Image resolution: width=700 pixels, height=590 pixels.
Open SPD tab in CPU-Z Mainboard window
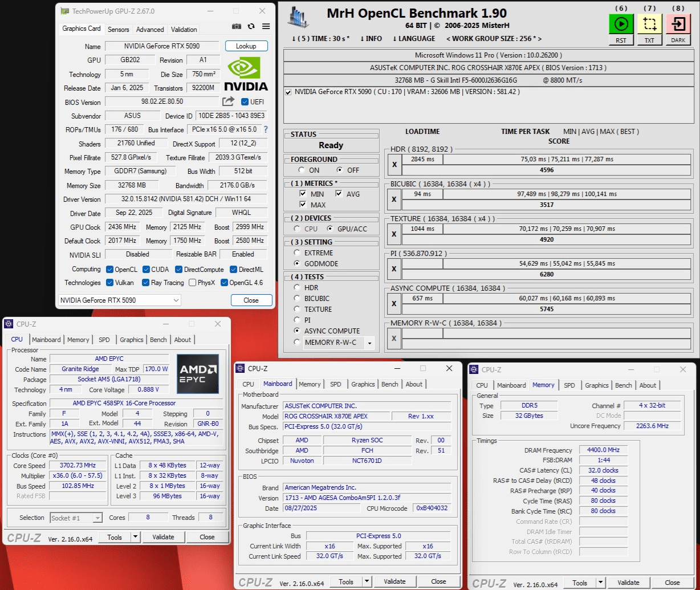point(336,384)
